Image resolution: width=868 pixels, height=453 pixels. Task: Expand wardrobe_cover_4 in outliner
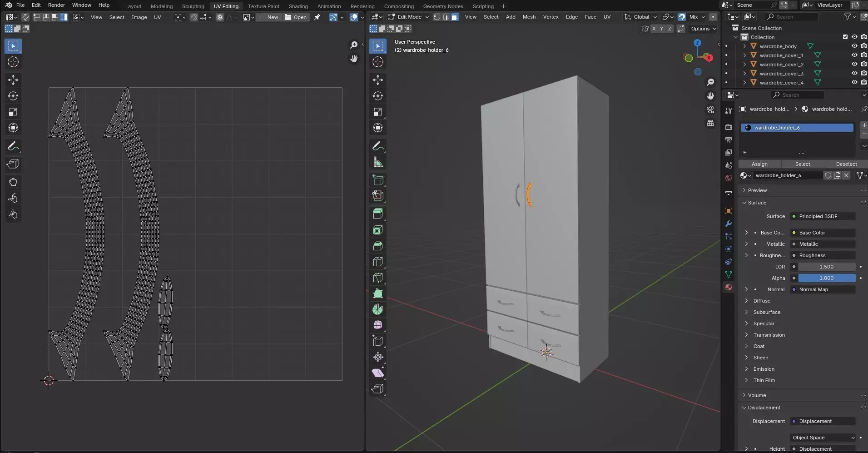coord(744,83)
